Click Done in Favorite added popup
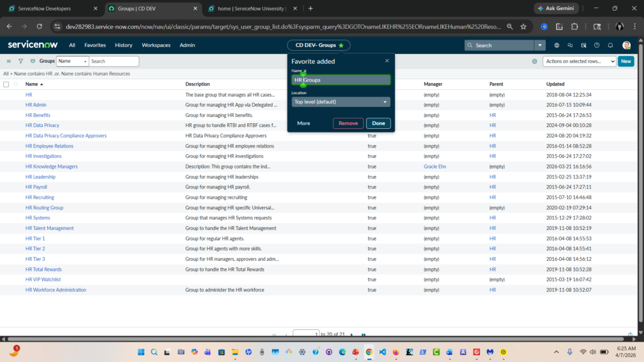Screen dimensions: 644x362 click(378, 123)
